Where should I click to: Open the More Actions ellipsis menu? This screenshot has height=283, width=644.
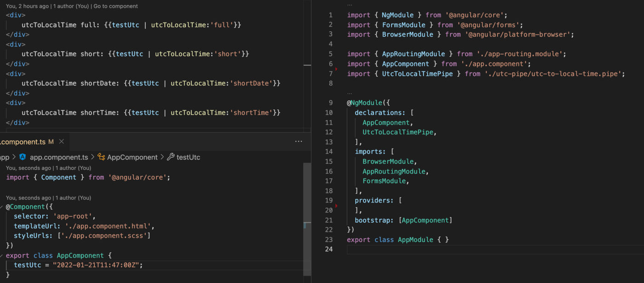(x=299, y=141)
